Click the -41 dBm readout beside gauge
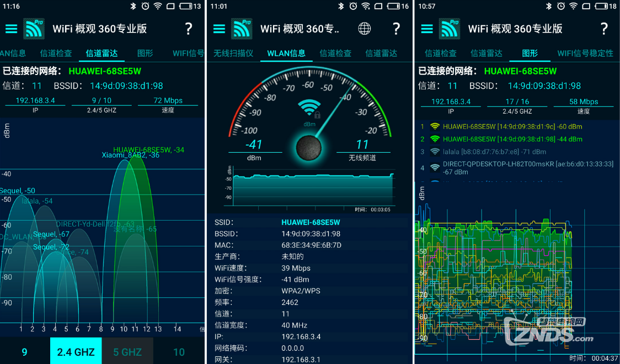 (x=253, y=144)
